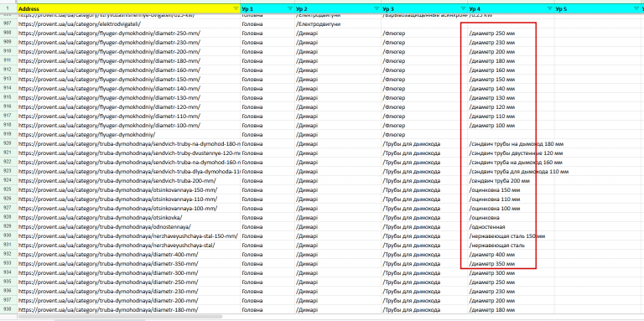
Task: Select the 'Головна' cell in row 938
Action: click(x=267, y=310)
